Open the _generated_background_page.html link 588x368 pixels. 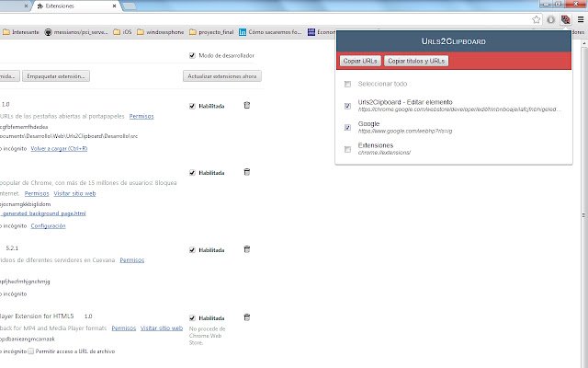coord(43,213)
